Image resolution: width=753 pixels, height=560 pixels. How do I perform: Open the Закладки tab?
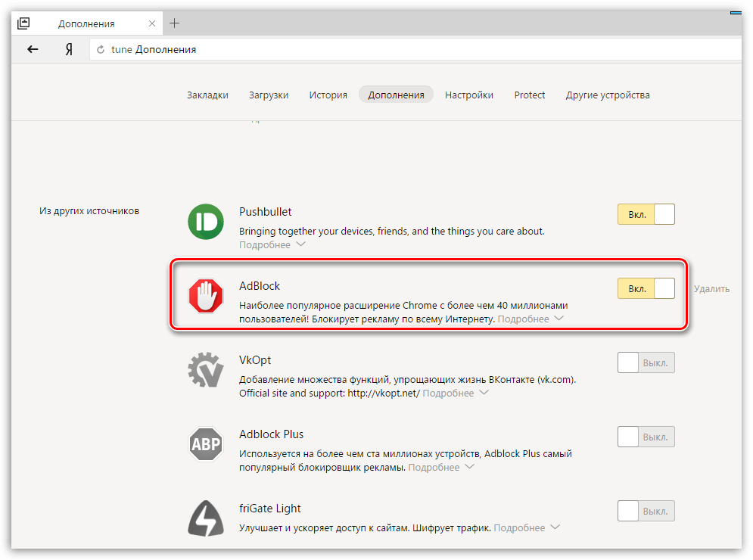point(207,95)
